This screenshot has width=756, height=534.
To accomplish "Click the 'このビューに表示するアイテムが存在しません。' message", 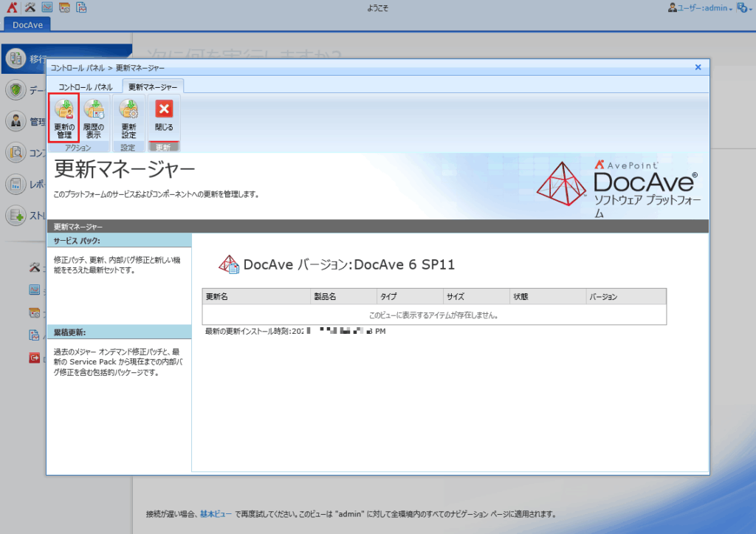I will click(433, 315).
